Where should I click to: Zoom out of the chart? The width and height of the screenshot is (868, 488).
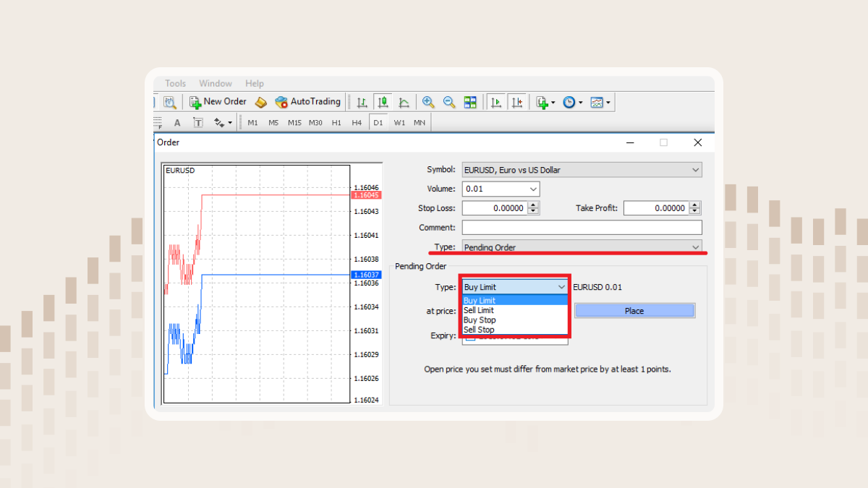point(449,102)
